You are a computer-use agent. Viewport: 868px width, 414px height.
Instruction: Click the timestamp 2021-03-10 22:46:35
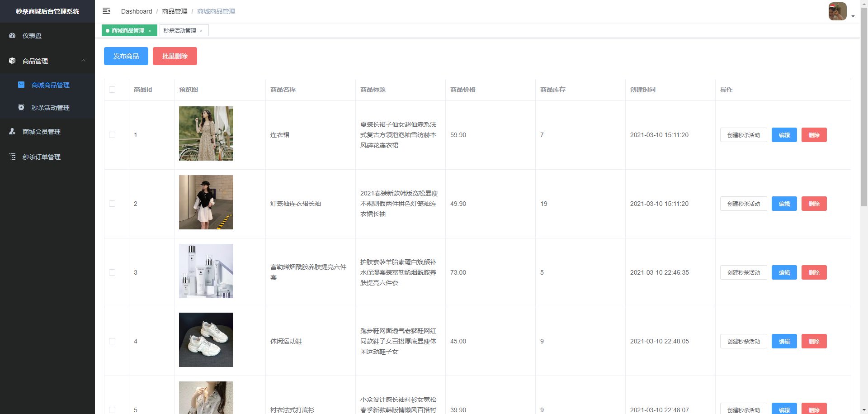660,272
